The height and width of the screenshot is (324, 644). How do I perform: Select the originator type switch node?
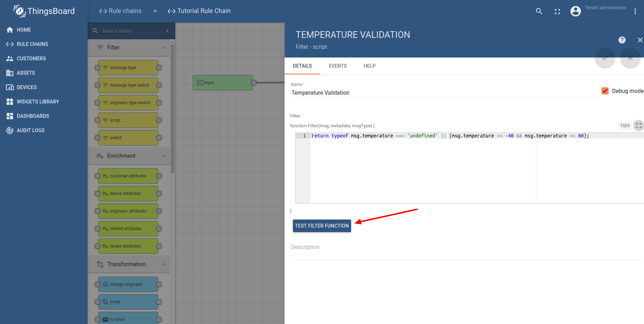point(128,103)
